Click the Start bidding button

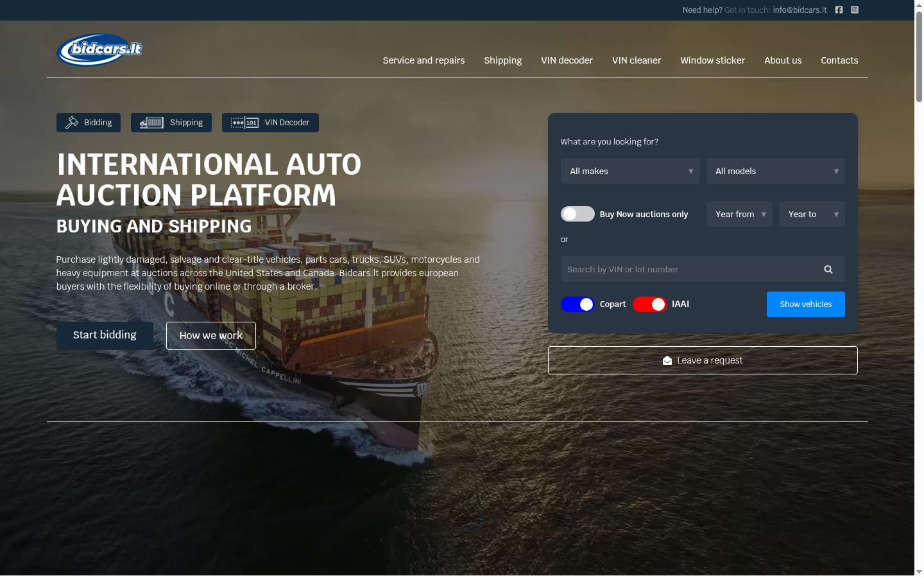105,335
